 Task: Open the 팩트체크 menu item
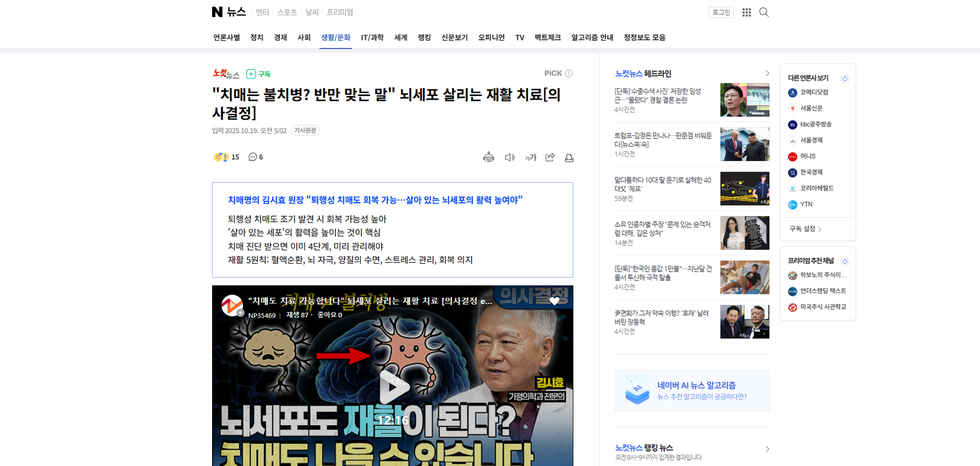(548, 38)
